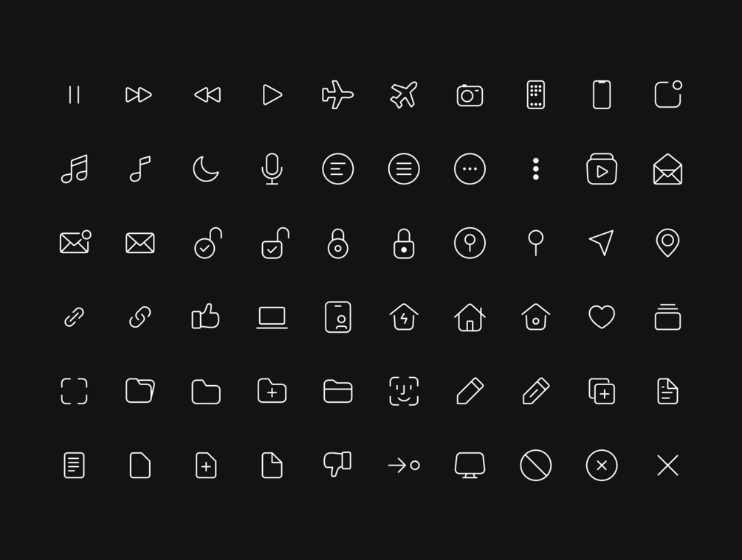Choose the double music note icon
The width and height of the screenshot is (742, 560).
coord(75,169)
